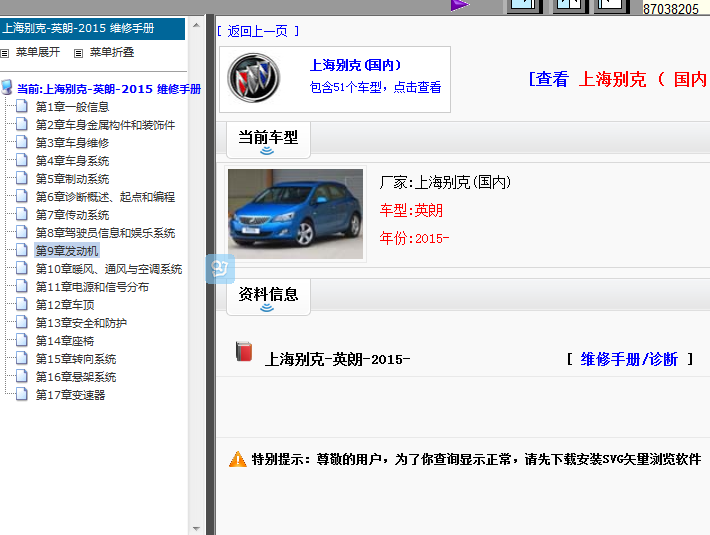Click 包含51个车型,点击查看 link
710x535 pixels.
point(375,87)
